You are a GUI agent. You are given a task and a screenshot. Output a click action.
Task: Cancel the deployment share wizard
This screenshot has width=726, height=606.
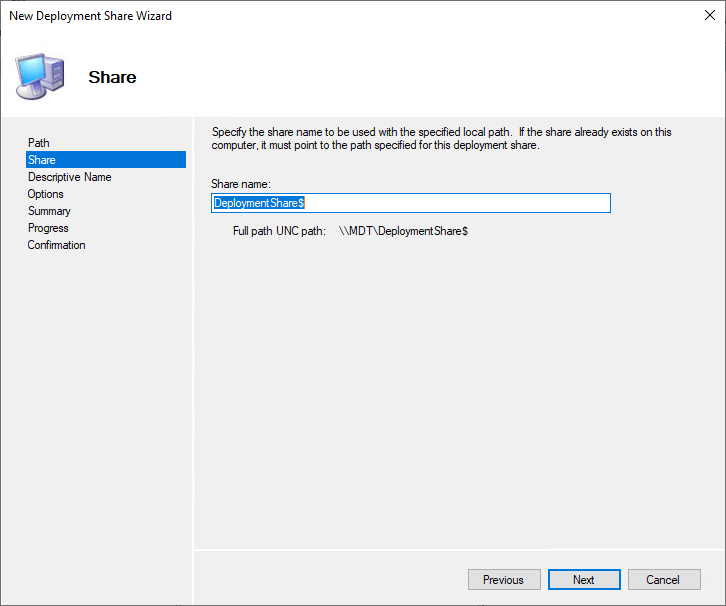pyautogui.click(x=663, y=580)
